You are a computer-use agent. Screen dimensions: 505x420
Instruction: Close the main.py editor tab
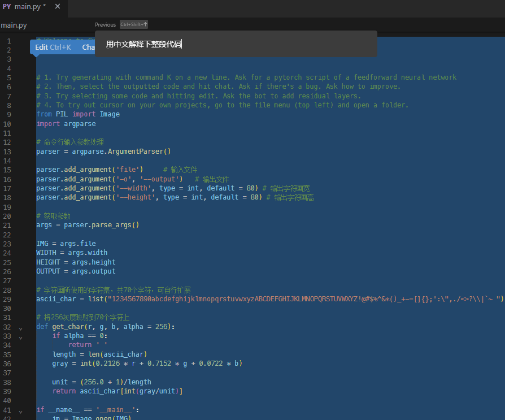coord(58,7)
